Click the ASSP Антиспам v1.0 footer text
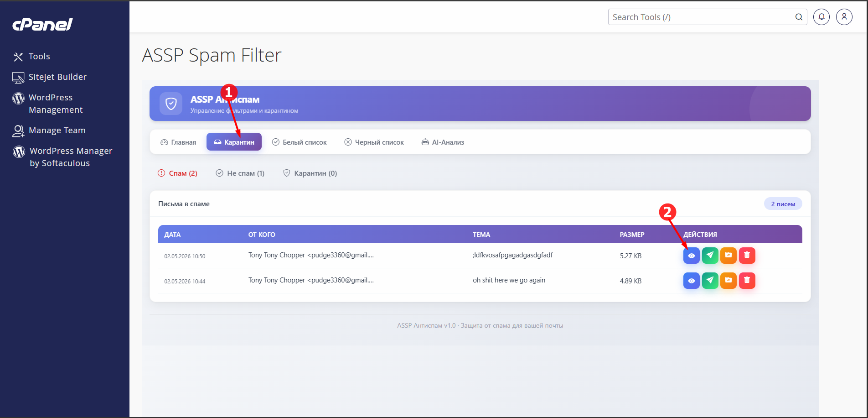Screen dimensions: 868x418 coord(480,325)
